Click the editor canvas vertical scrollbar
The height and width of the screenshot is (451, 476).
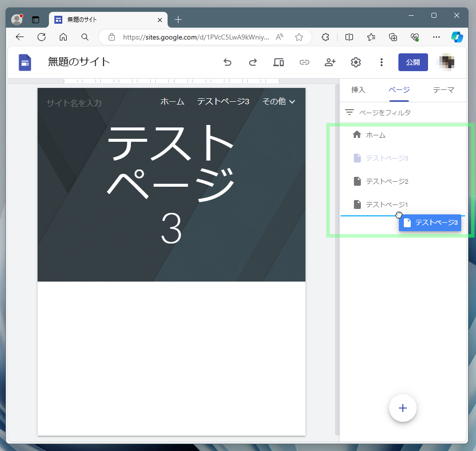pyautogui.click(x=337, y=259)
